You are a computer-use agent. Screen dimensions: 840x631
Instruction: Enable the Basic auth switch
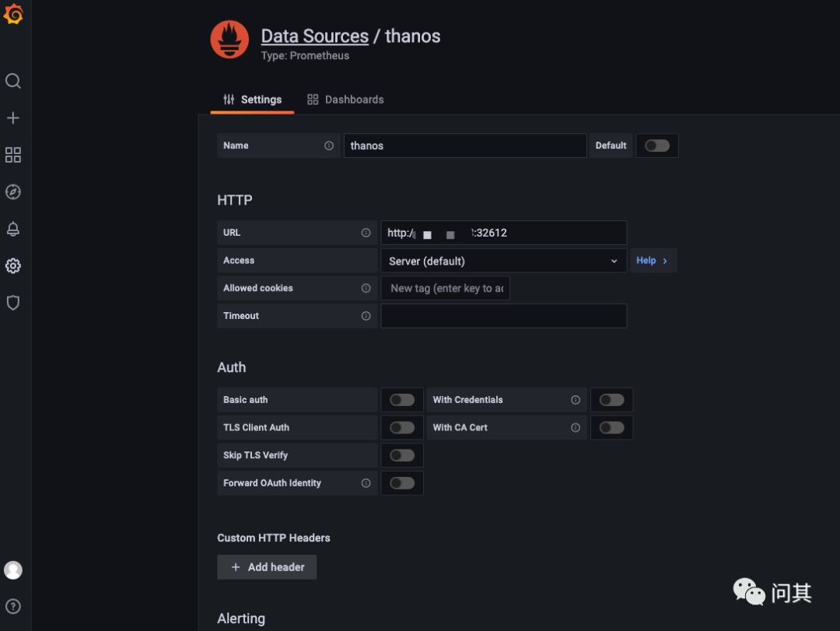[x=402, y=400]
